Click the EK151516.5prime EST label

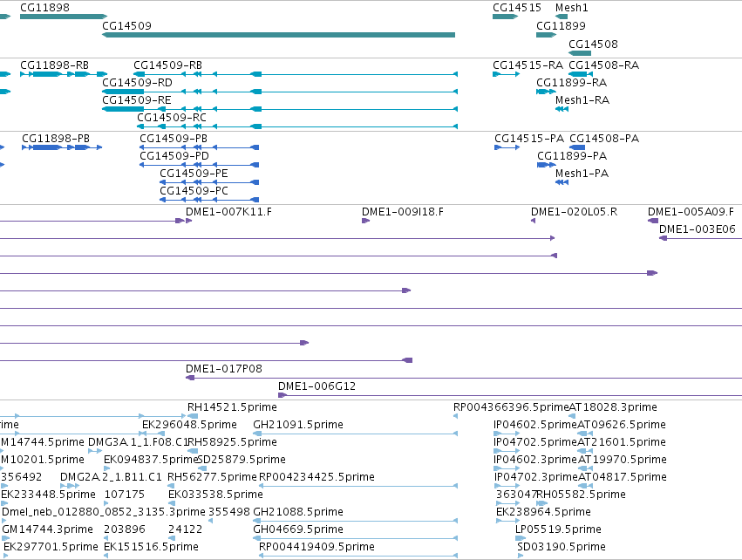coord(151,547)
